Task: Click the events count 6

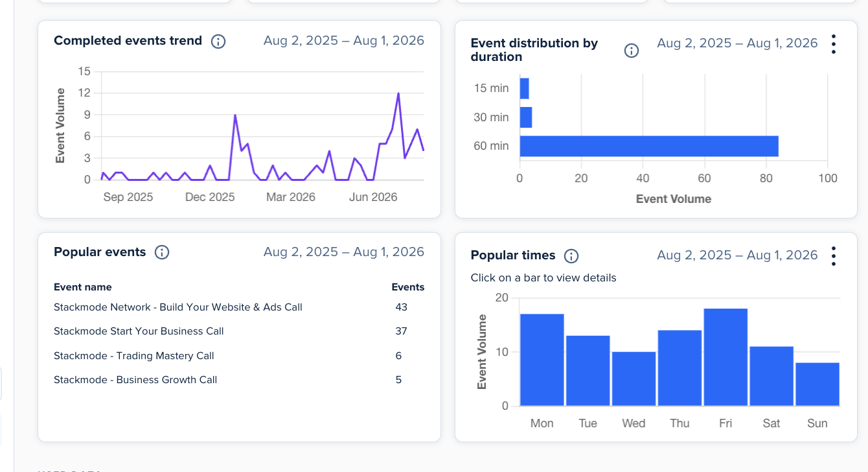Action: (x=398, y=356)
